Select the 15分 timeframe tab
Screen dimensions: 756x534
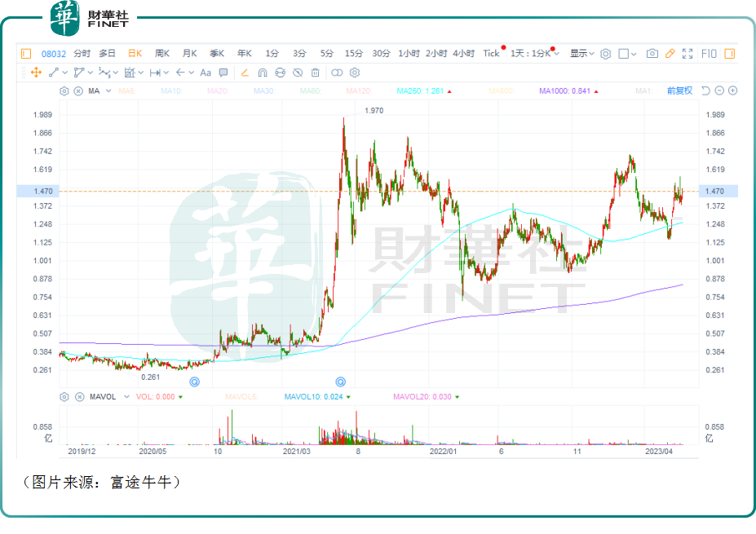[353, 54]
